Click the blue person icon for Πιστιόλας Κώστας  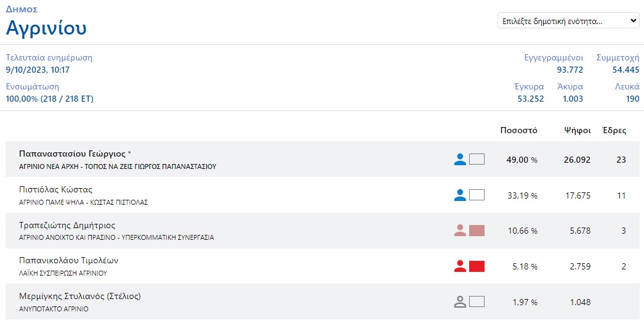(459, 195)
